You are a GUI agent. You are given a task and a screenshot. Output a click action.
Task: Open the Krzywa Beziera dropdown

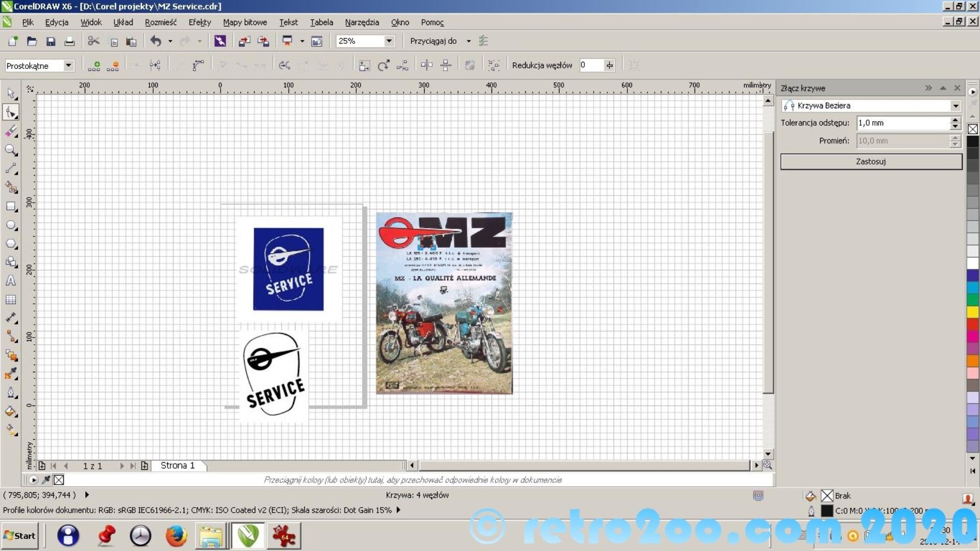[x=955, y=106]
